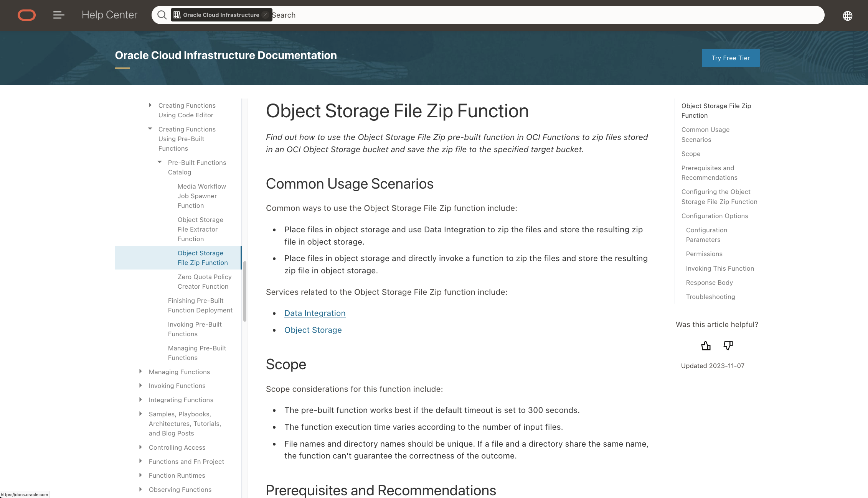The image size is (868, 498).
Task: Open the hamburger navigation menu
Action: click(x=58, y=15)
